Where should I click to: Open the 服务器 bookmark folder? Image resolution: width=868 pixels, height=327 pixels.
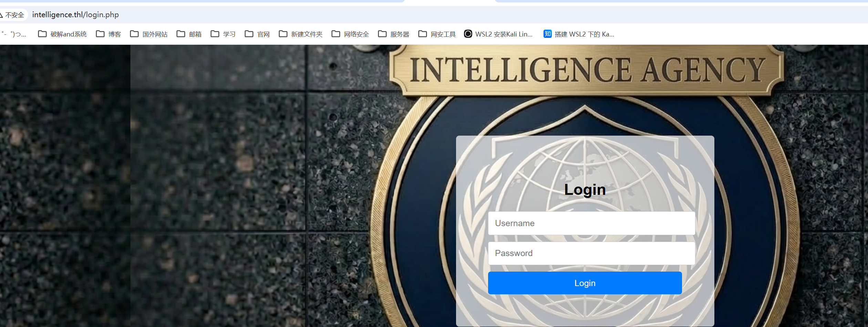(394, 34)
